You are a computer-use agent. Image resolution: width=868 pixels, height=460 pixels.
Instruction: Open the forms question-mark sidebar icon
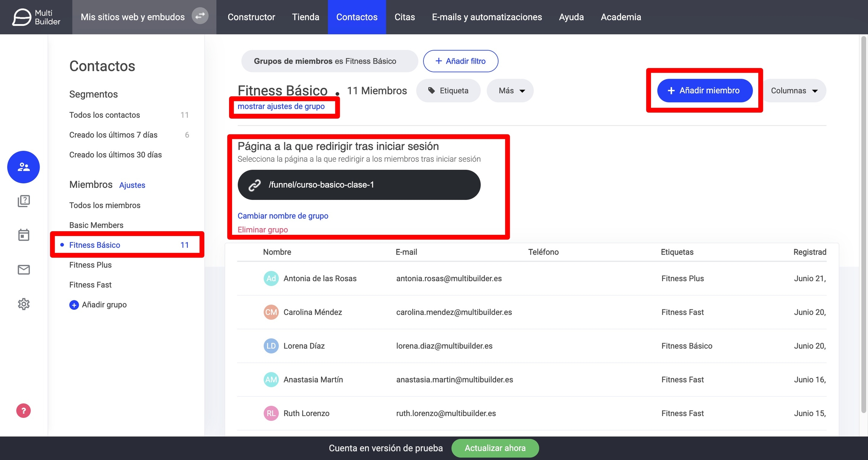point(23,201)
